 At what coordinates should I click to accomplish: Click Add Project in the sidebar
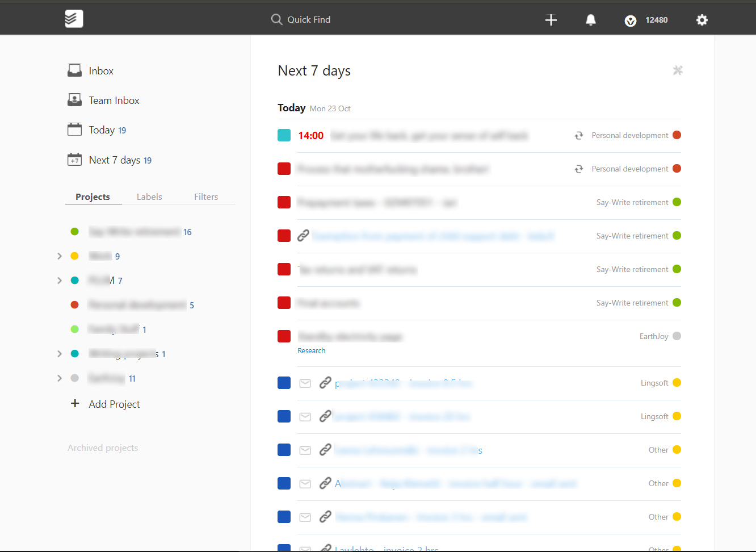click(105, 404)
